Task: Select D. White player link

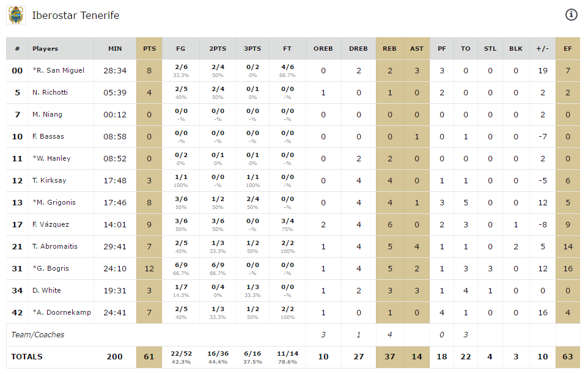Action: pyautogui.click(x=46, y=290)
